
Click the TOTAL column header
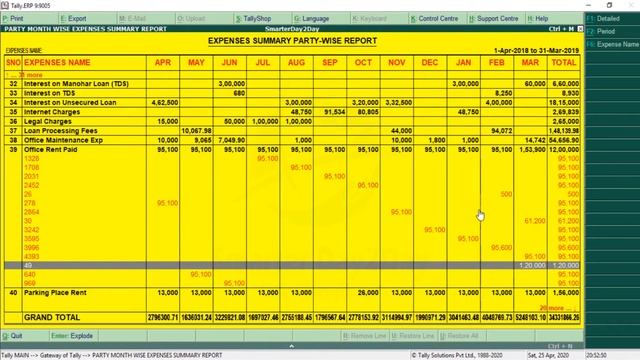click(564, 62)
